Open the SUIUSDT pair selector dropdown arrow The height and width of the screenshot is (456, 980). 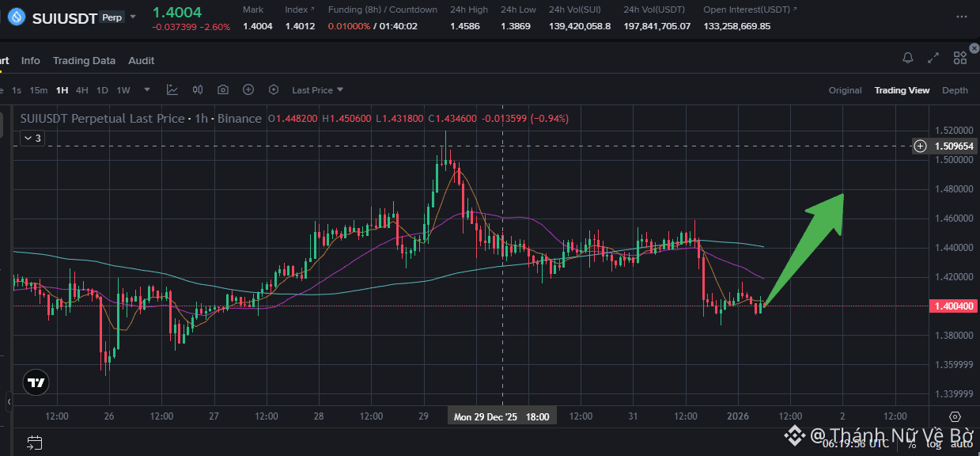pos(133,17)
